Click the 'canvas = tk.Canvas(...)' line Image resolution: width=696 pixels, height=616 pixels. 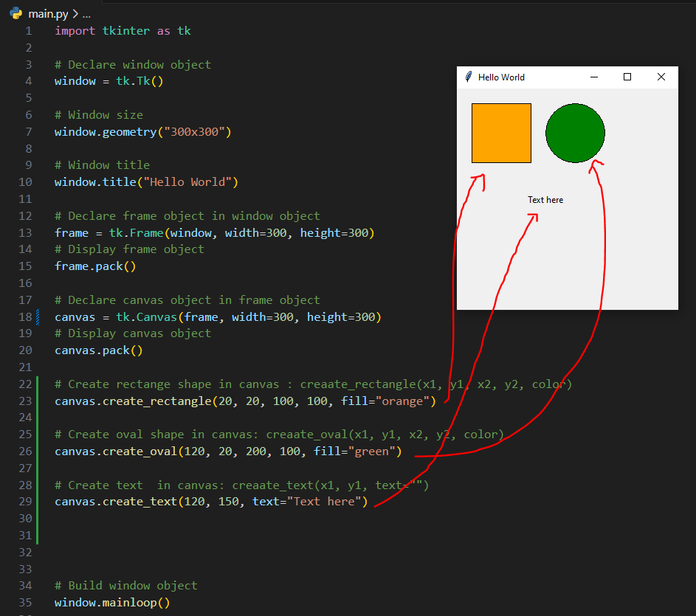218,317
